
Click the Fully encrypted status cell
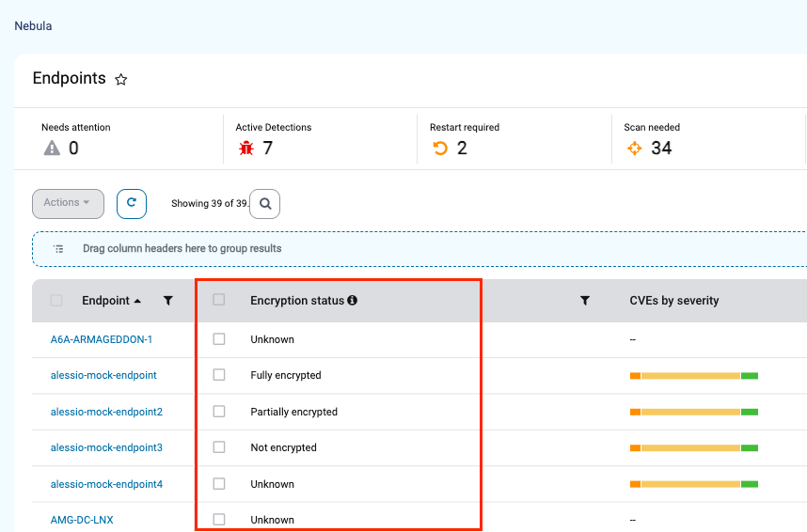[286, 376]
